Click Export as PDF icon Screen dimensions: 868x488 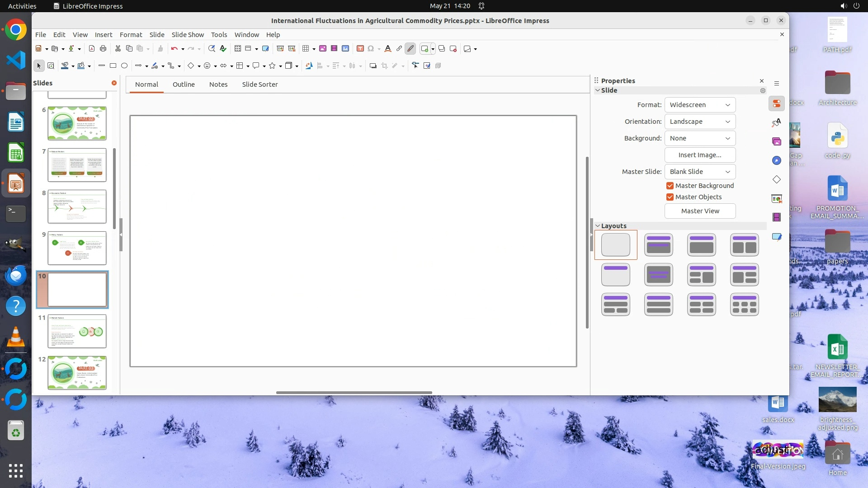point(92,49)
